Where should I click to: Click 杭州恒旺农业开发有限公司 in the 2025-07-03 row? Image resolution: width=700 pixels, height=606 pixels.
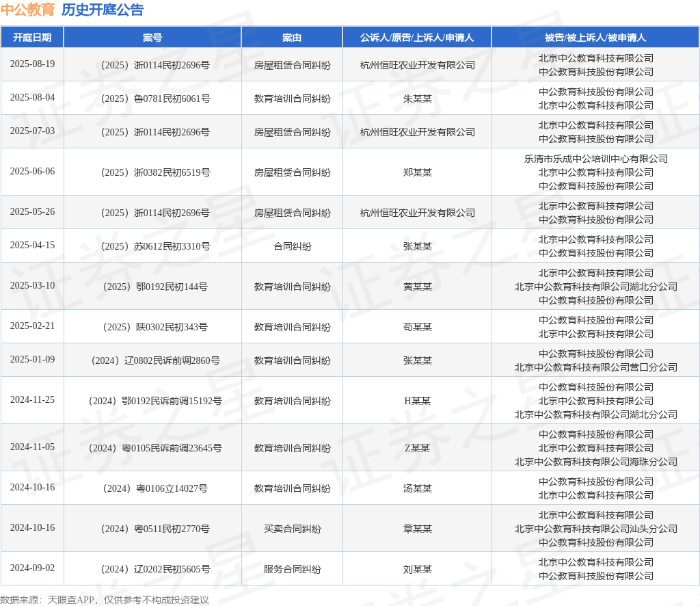coord(418,132)
